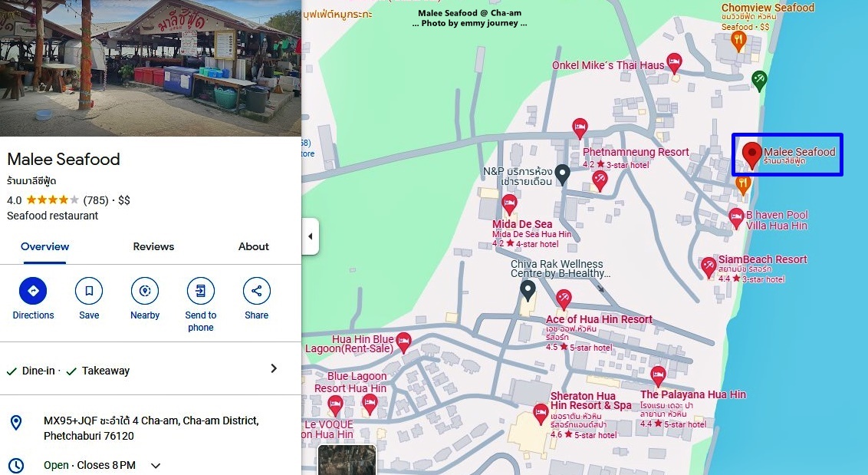Expand the opening hours dropdown arrow

tap(156, 466)
